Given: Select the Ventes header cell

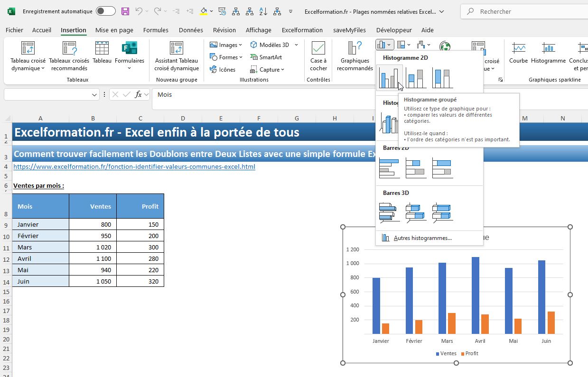Looking at the screenshot, I should [x=93, y=206].
